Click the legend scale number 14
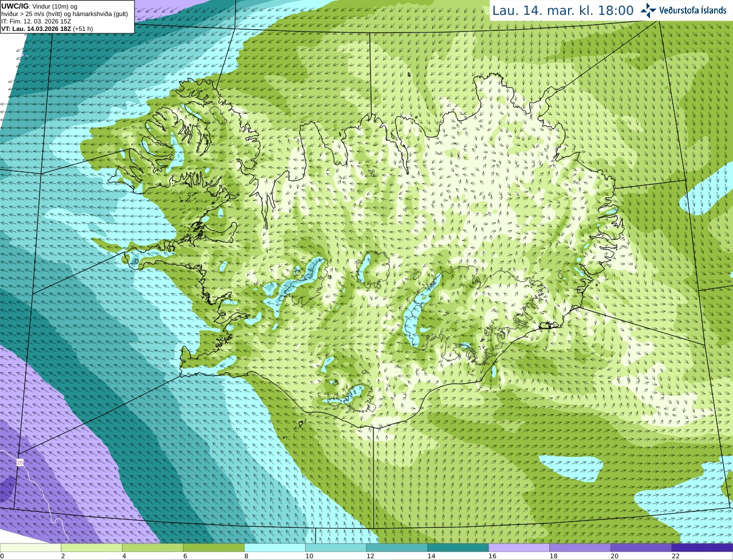The width and height of the screenshot is (733, 560). tap(431, 556)
